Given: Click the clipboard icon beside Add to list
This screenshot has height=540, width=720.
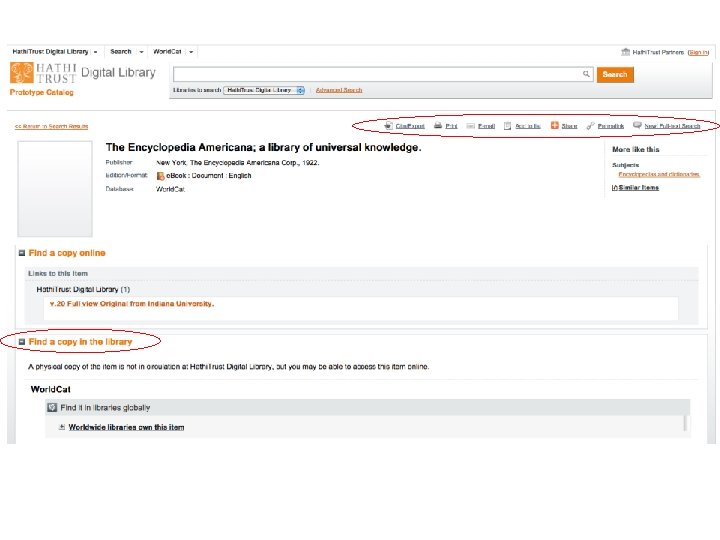Looking at the screenshot, I should click(507, 126).
